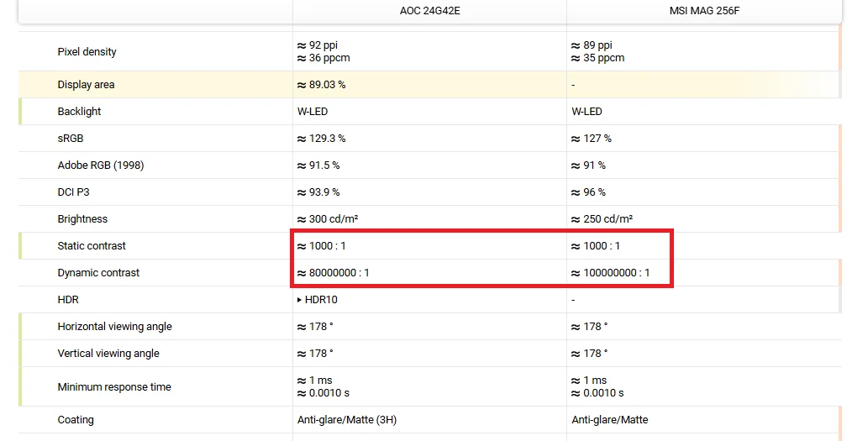Click the ≈ 100000000 : 1 dynamic contrast value
Screen dimensions: 868x441
tap(611, 273)
